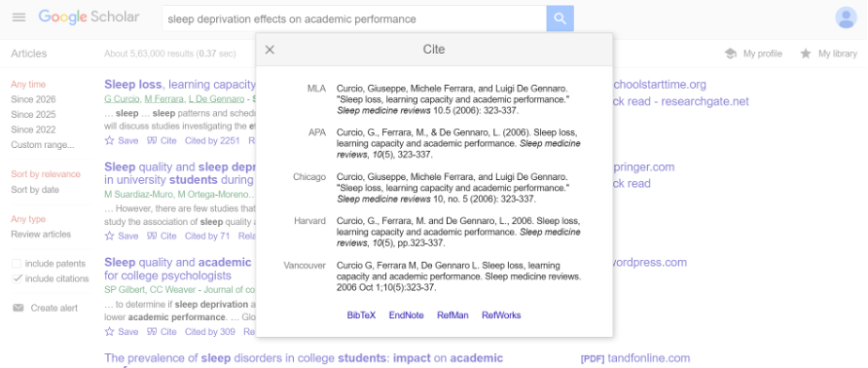Image resolution: width=868 pixels, height=368 pixels.
Task: Toggle the include patents checkbox
Action: point(17,264)
